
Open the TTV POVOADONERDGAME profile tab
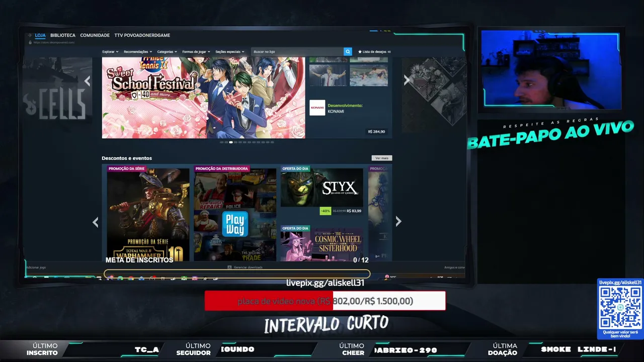(142, 35)
